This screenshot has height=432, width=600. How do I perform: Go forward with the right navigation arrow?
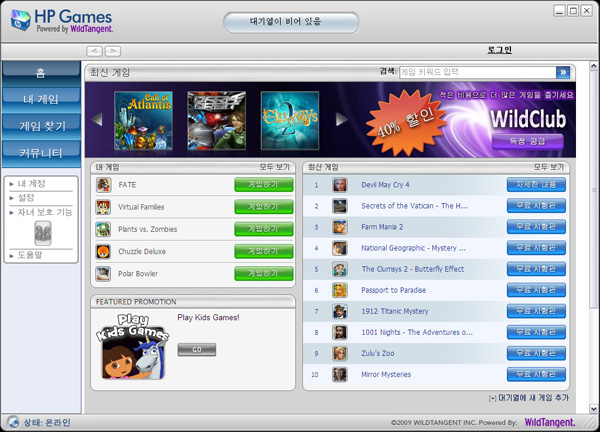pos(113,51)
